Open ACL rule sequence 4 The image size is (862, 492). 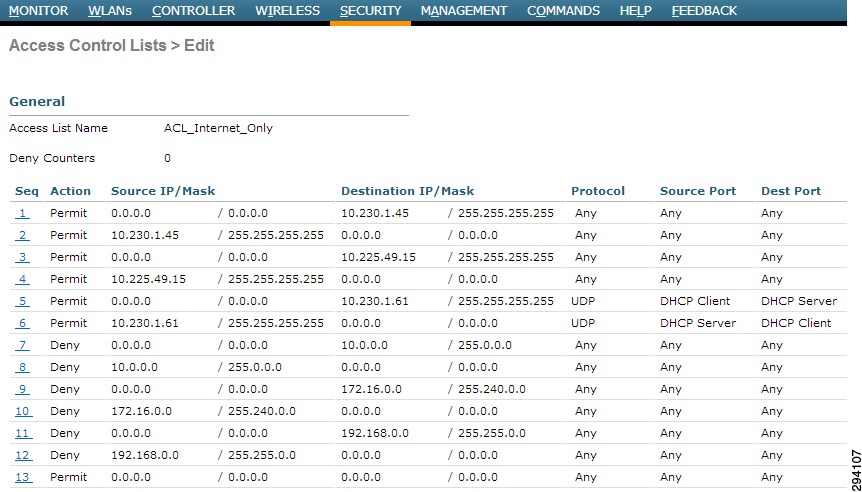(x=22, y=279)
